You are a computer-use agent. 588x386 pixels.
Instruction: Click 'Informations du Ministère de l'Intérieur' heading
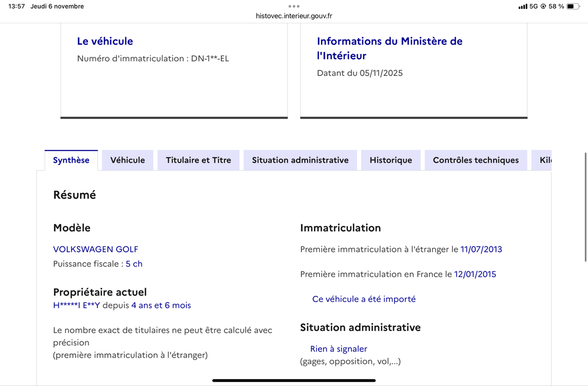coord(390,48)
